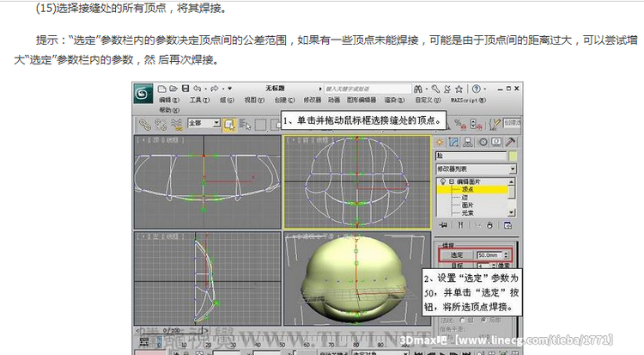Viewport: 644px width, 355px height.
Task: Click the binoculars search icon
Action: 418,89
